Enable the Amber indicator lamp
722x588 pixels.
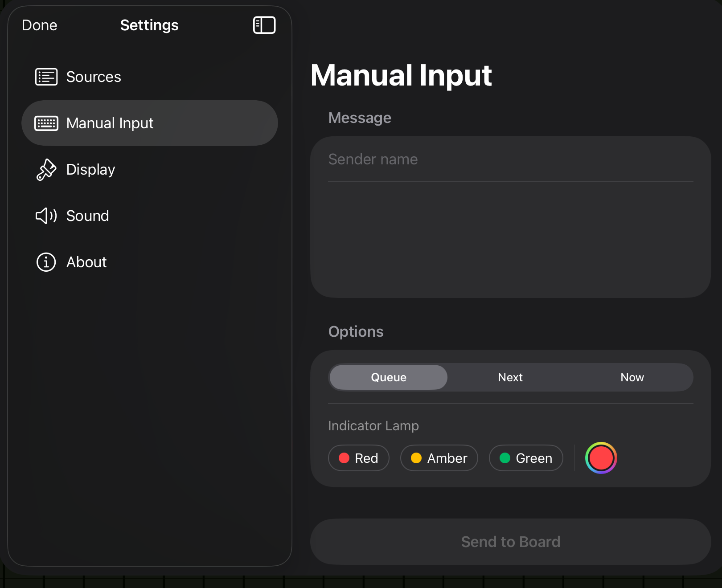[439, 458]
